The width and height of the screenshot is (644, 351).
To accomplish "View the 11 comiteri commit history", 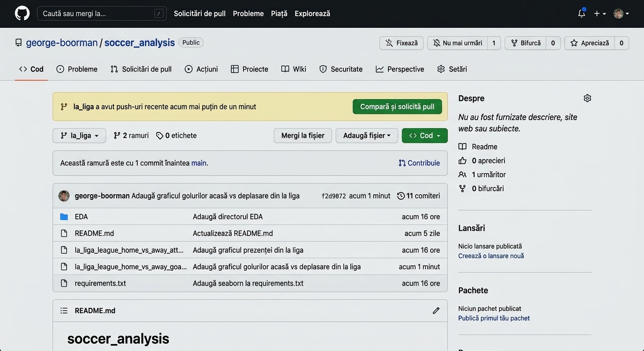I will click(419, 196).
